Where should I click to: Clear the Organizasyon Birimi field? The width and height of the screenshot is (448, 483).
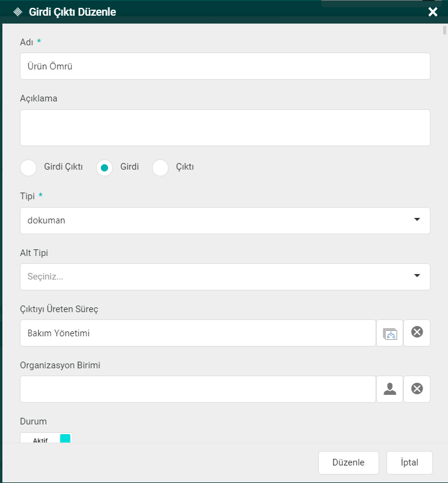(417, 389)
